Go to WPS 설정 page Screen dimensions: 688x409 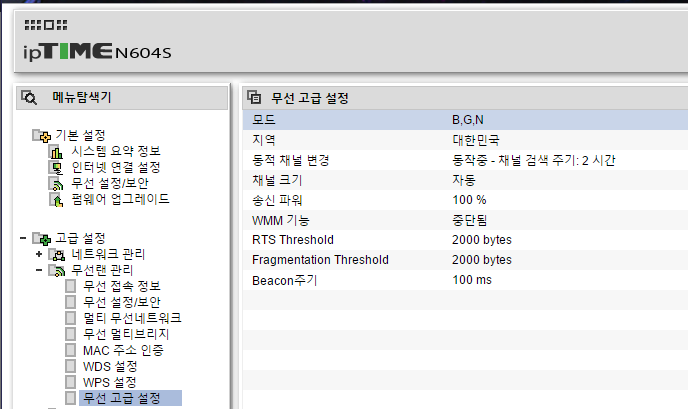point(110,382)
